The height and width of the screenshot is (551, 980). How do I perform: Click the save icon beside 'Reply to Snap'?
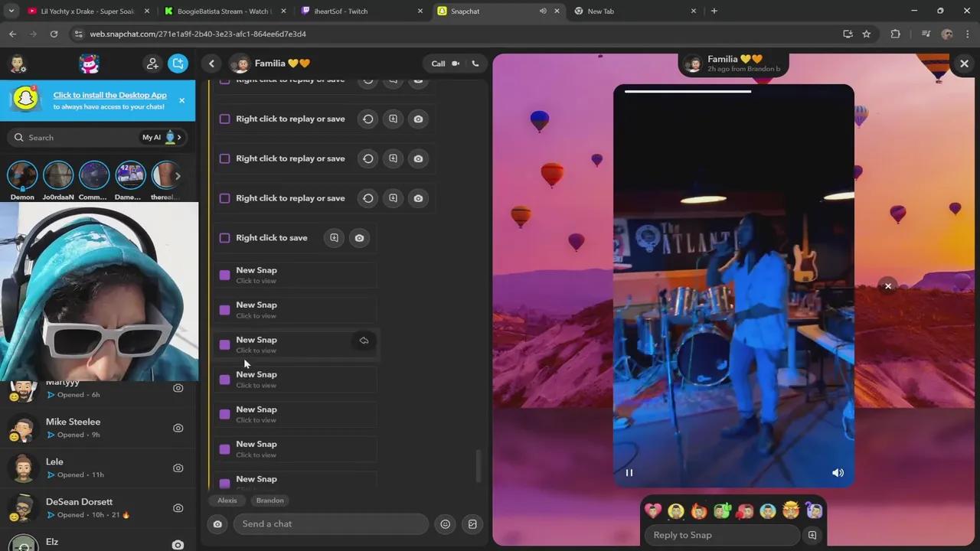click(812, 535)
